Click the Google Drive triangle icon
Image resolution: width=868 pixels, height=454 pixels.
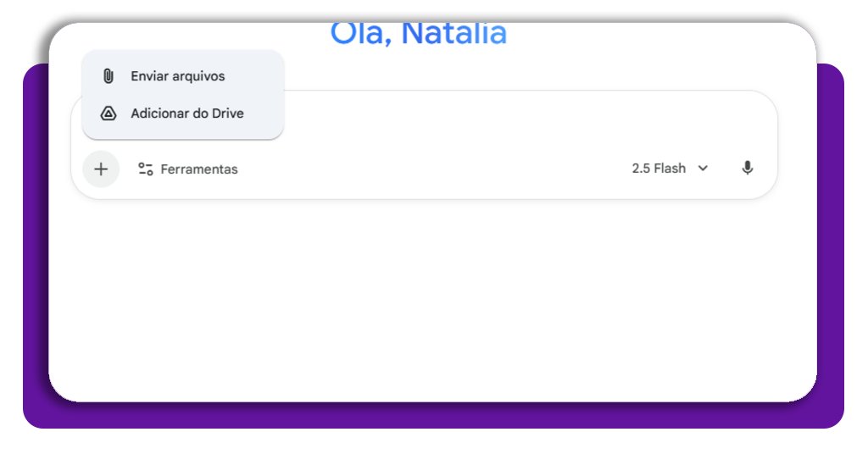[108, 113]
